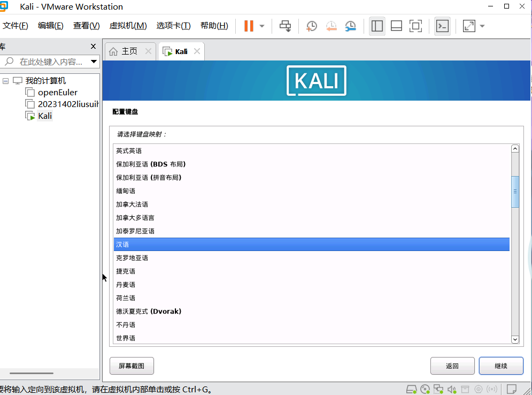Open the 查看(V) menu

click(x=86, y=26)
